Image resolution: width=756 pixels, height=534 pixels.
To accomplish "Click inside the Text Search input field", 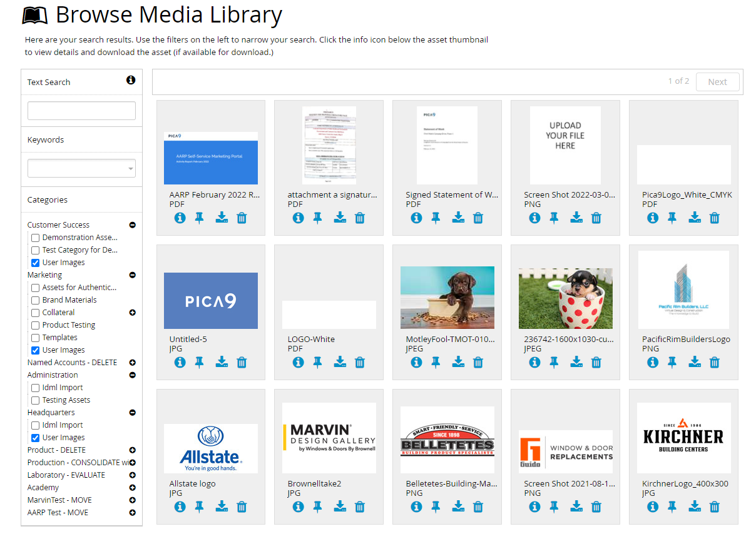I will coord(81,110).
